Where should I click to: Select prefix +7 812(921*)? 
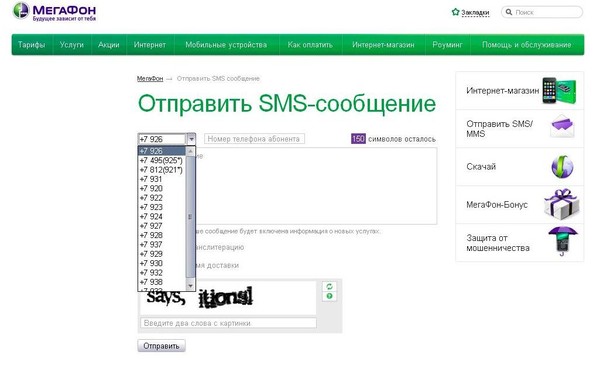coord(162,169)
